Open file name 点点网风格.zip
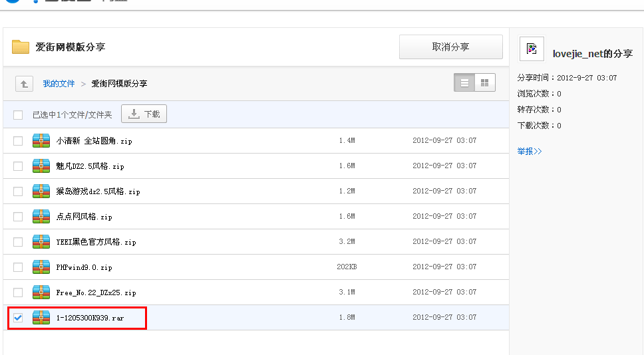This screenshot has width=644, height=355. (x=84, y=217)
